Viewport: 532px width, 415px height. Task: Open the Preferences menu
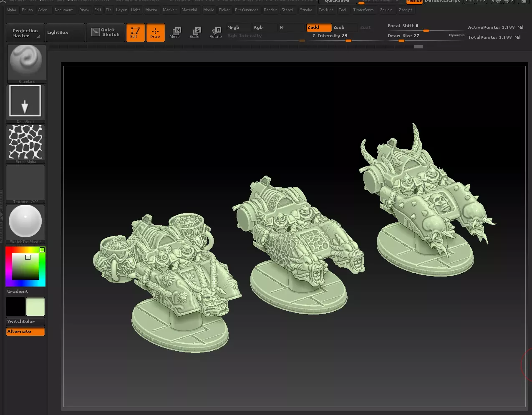(x=247, y=10)
